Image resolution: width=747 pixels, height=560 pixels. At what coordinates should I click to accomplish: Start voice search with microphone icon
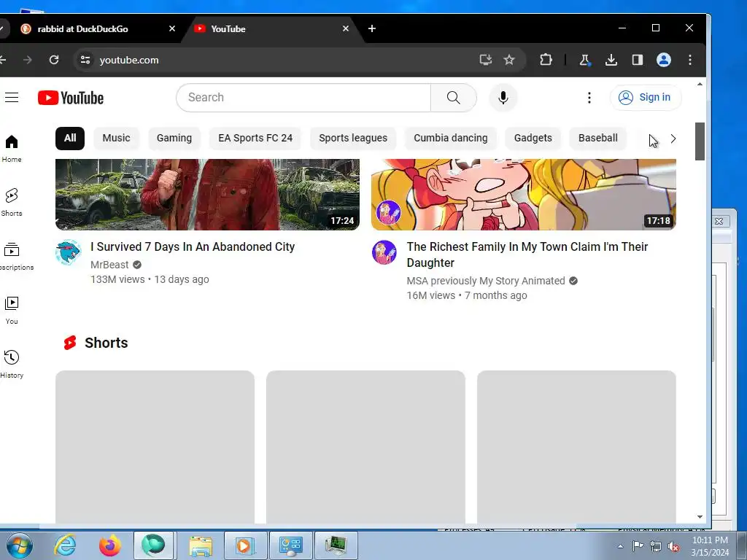[503, 98]
